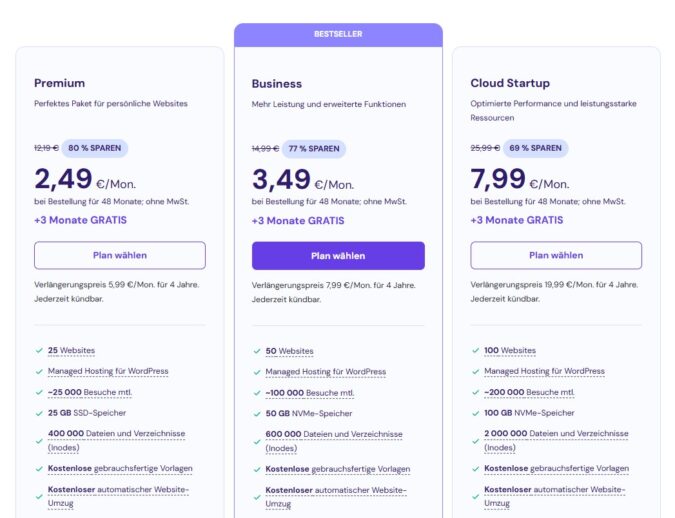Click checkmark next to '25 GB SSD-Speicher'
Image resolution: width=675 pixels, height=518 pixels.
click(x=39, y=413)
